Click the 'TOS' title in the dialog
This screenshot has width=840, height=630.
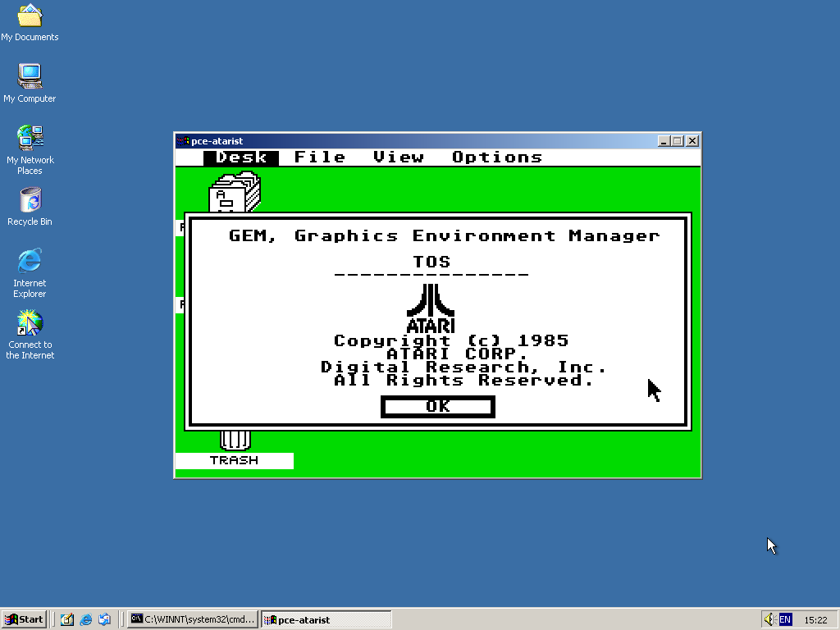[x=431, y=262]
